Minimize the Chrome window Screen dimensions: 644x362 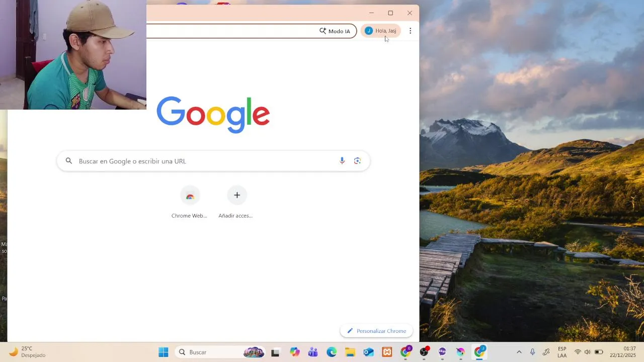tap(371, 13)
